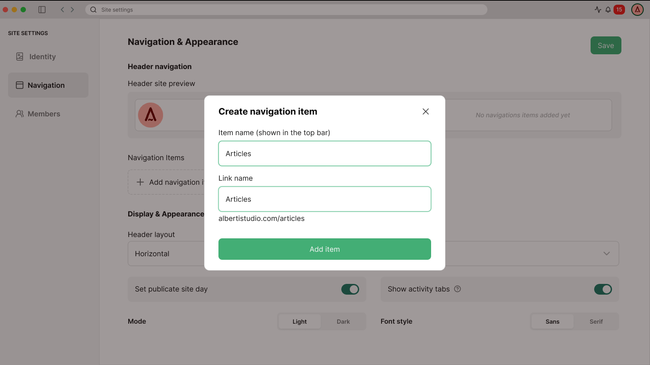The image size is (650, 365).
Task: Click the plus icon for Add navigation
Action: click(140, 182)
